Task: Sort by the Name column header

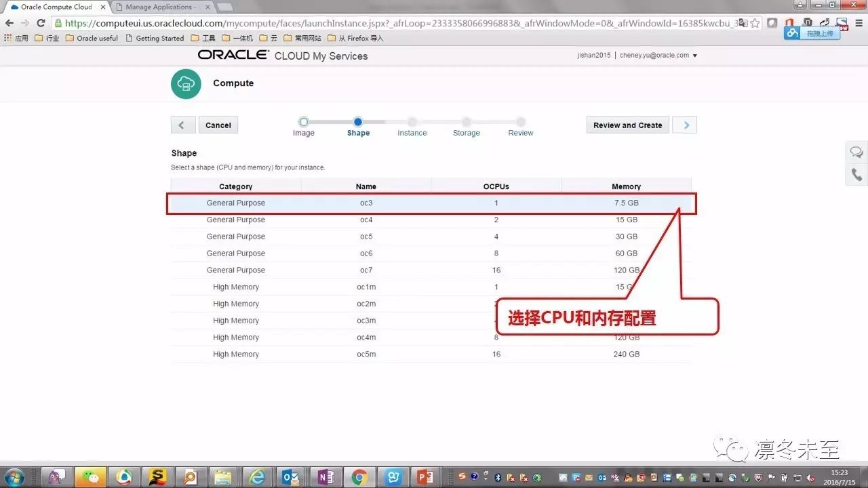Action: click(x=366, y=186)
